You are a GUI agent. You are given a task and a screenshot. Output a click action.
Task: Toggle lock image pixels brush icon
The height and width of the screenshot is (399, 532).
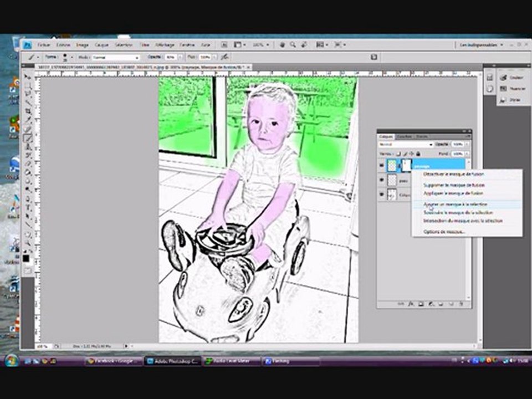(405, 154)
